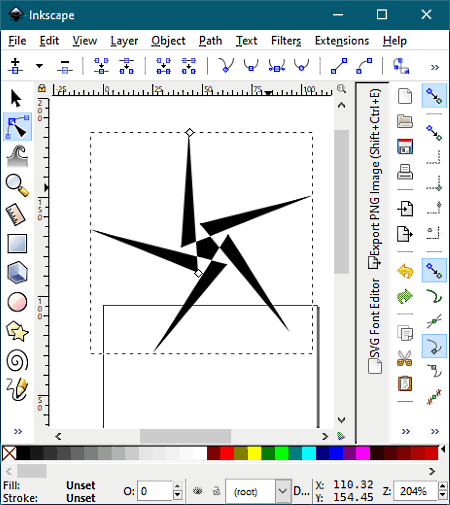Open Insert node options dropdown arrow
This screenshot has width=450, height=505.
pos(39,66)
